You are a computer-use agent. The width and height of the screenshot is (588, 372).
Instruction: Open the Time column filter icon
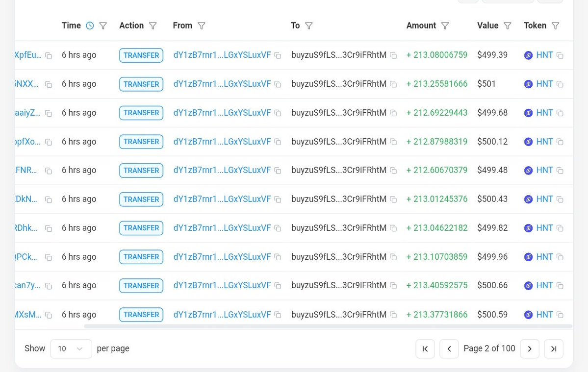point(103,25)
